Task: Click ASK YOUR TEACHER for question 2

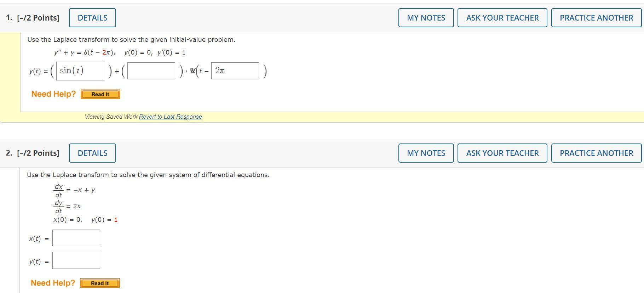Action: coord(502,153)
